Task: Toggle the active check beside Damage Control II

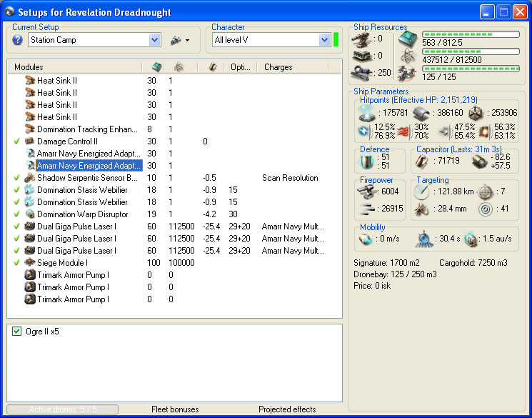Action: 16,141
